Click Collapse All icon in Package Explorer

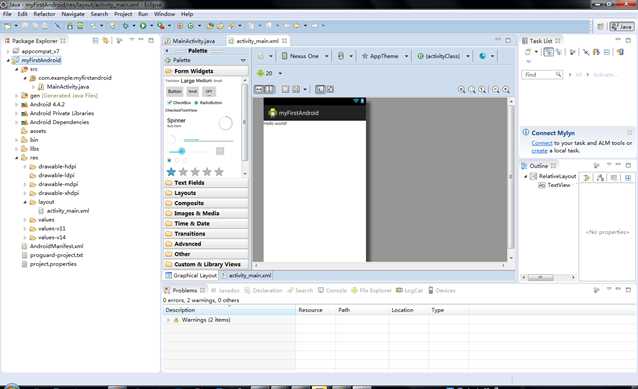(x=96, y=41)
